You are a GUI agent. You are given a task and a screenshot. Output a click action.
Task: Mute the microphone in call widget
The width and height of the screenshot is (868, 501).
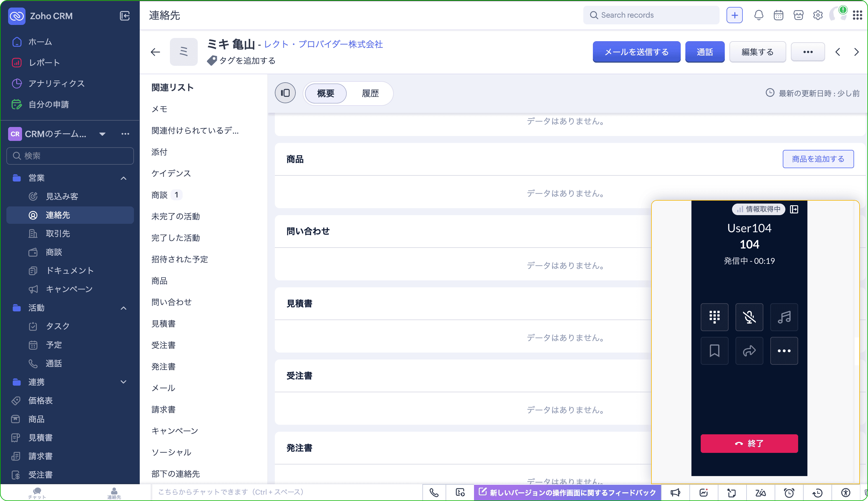point(749,317)
